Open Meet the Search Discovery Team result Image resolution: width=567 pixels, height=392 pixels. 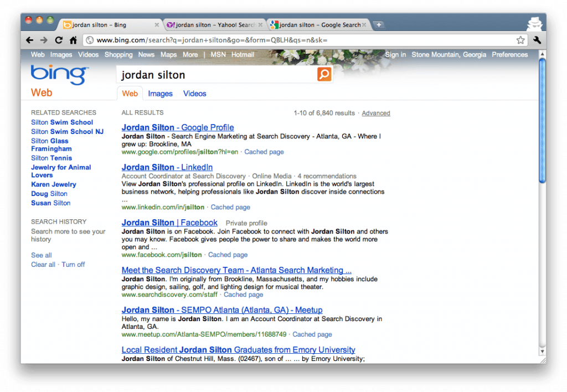pyautogui.click(x=236, y=270)
